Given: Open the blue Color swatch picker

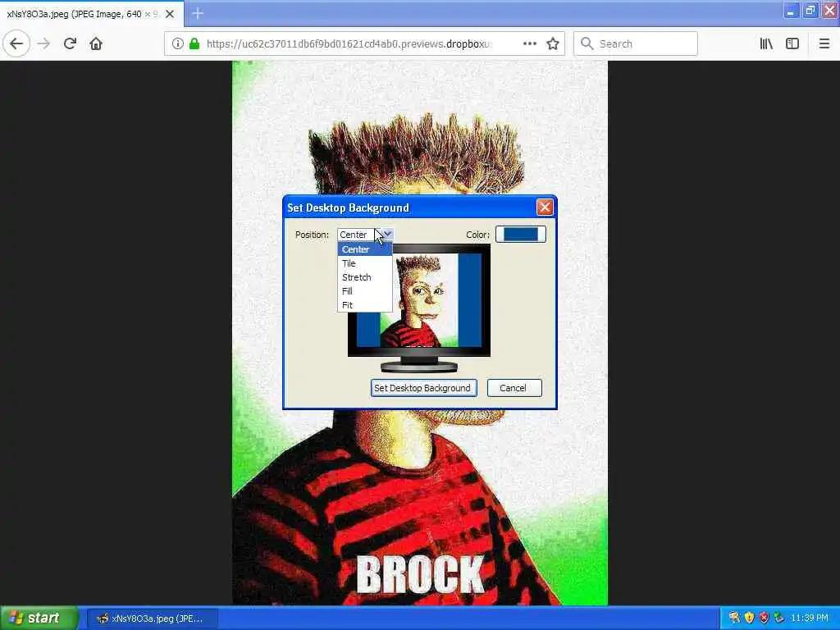Looking at the screenshot, I should click(x=521, y=234).
